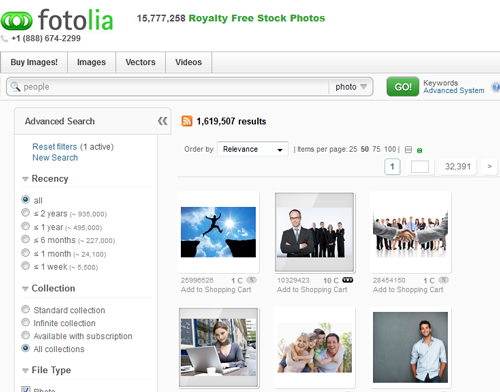
Task: Click the standard license badge on image 28454150
Action: pos(443,280)
